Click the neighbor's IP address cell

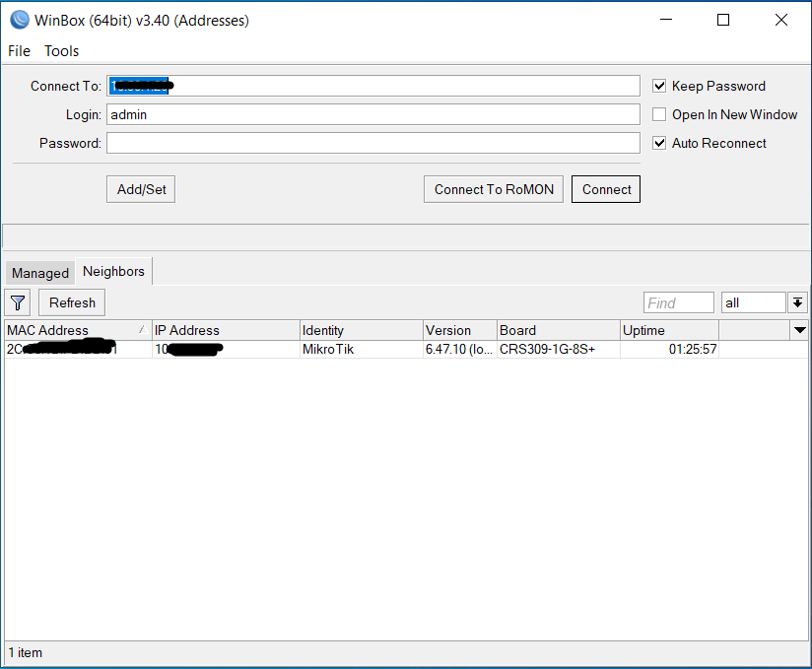point(226,349)
